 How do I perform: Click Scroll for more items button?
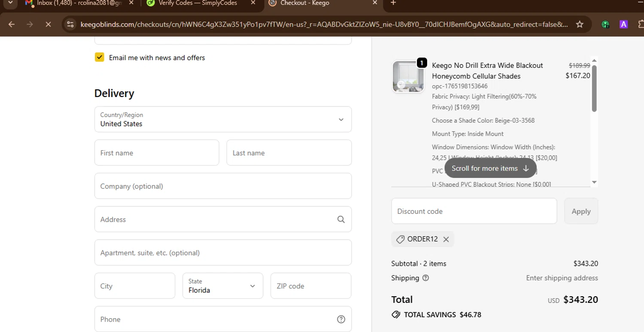pos(490,168)
